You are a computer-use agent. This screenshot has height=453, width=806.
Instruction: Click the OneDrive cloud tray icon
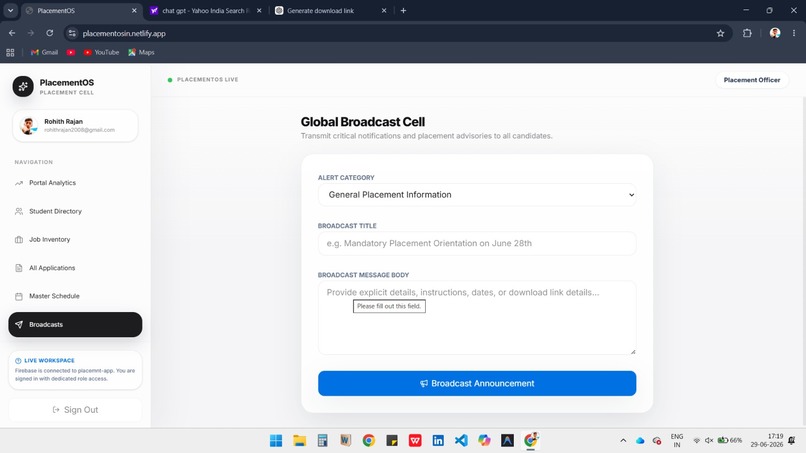(x=640, y=441)
